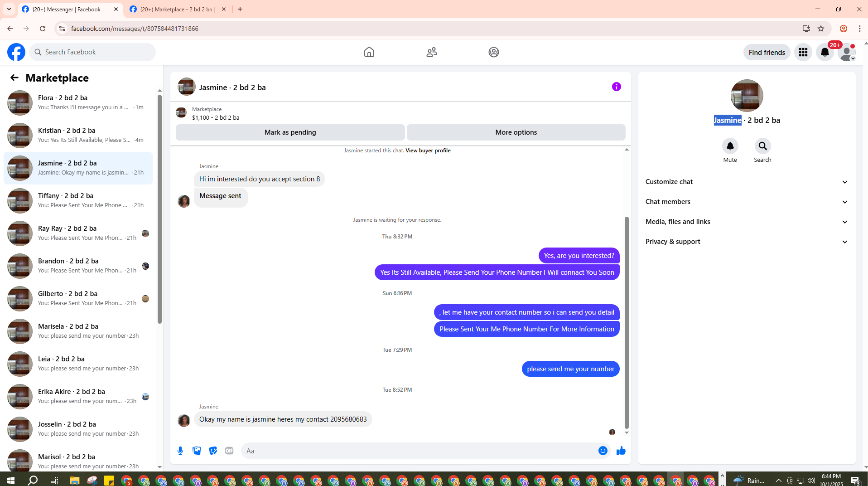Click Jasmine's large profile thumbnail in the side panel
This screenshot has height=486, width=868.
tap(747, 96)
